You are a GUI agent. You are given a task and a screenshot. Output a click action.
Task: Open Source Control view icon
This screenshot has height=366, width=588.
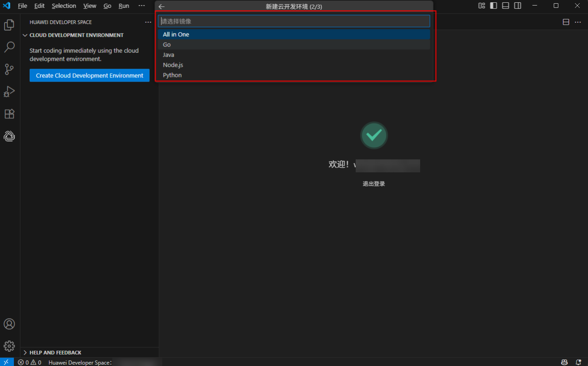pos(9,69)
